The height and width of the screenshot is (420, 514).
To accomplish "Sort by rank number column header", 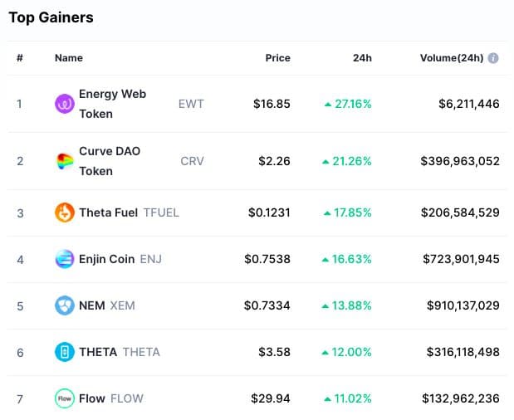I will coord(20,58).
